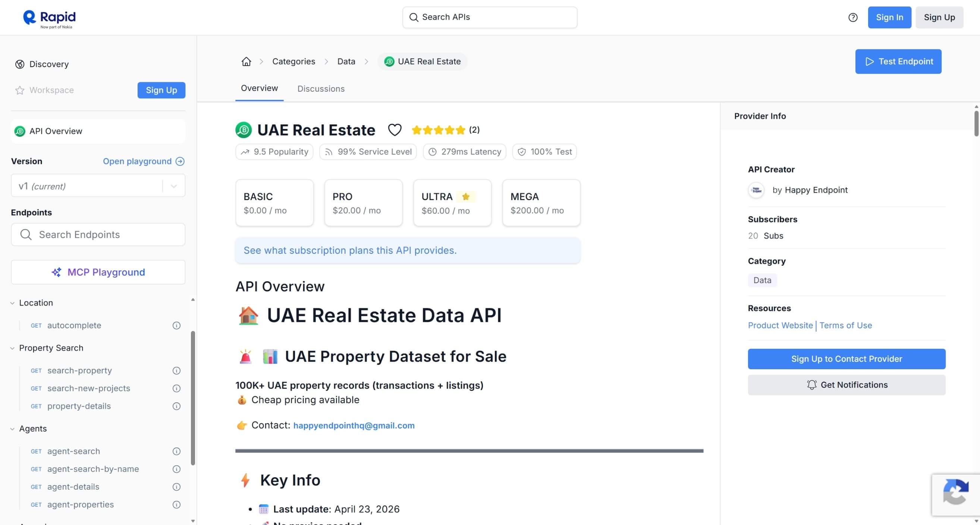Image resolution: width=980 pixels, height=525 pixels.
Task: Click Sign Up to Contact Provider
Action: (x=846, y=359)
